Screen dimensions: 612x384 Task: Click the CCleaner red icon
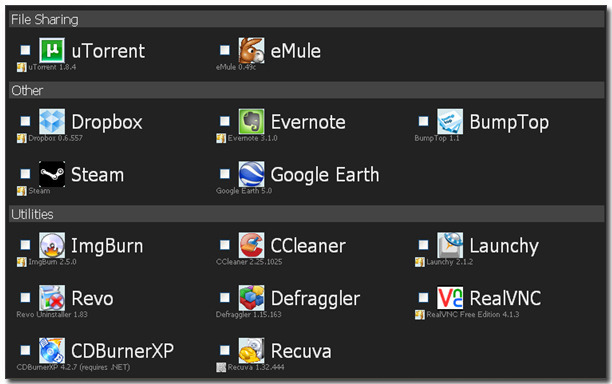coord(251,245)
